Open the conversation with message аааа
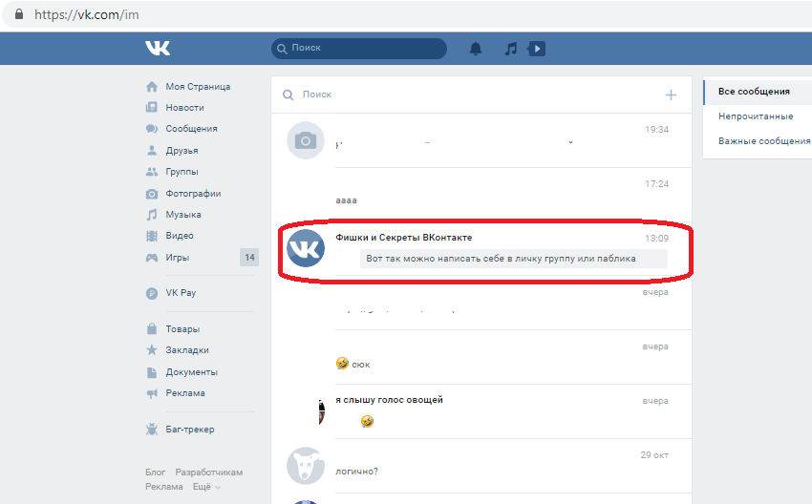 click(x=481, y=195)
